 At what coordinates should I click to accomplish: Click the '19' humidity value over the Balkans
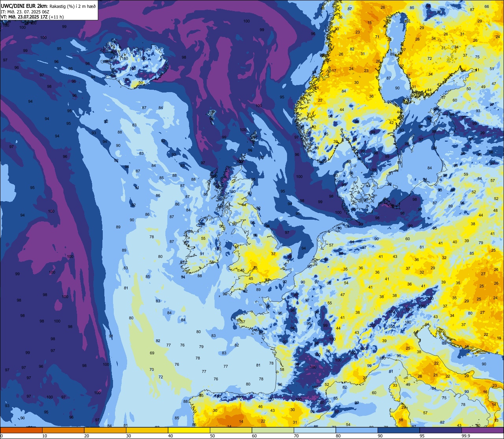tap(499, 338)
